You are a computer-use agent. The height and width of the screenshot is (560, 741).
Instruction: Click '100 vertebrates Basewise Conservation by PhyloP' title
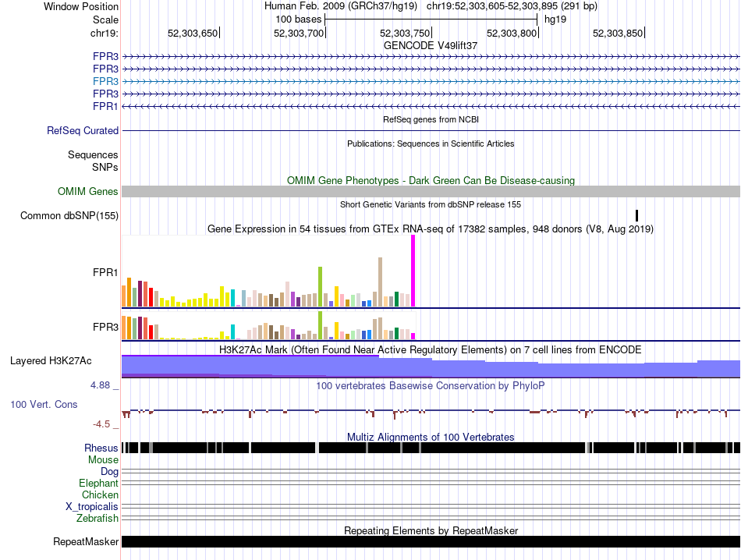[431, 385]
